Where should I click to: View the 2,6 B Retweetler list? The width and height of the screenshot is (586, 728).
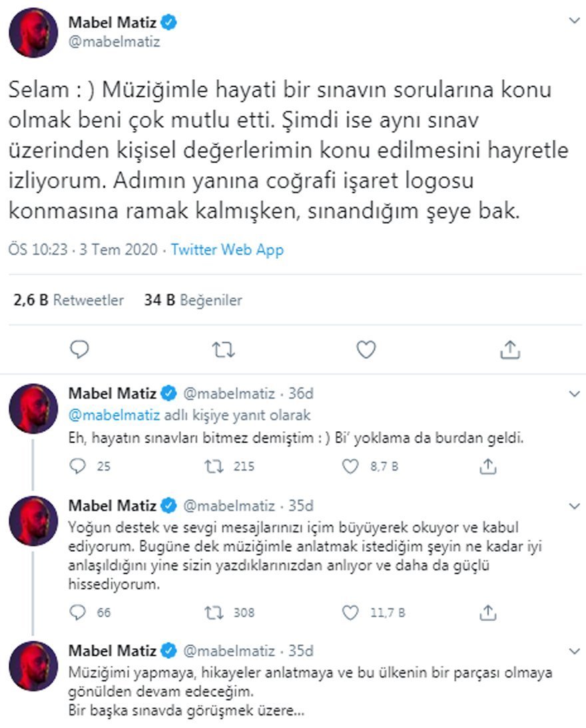pyautogui.click(x=69, y=300)
